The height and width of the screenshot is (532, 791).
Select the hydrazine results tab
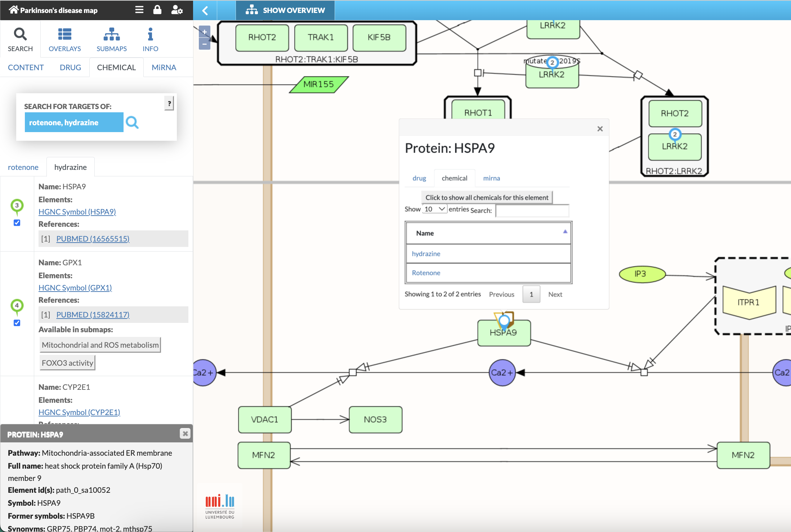click(x=71, y=167)
